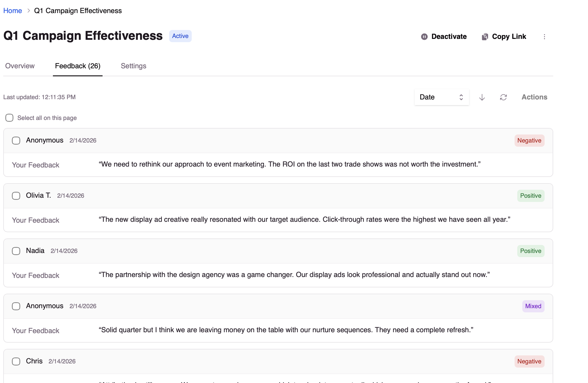Check Nadia's feedback entry
Screen dimensions: 588x383
pos(16,251)
